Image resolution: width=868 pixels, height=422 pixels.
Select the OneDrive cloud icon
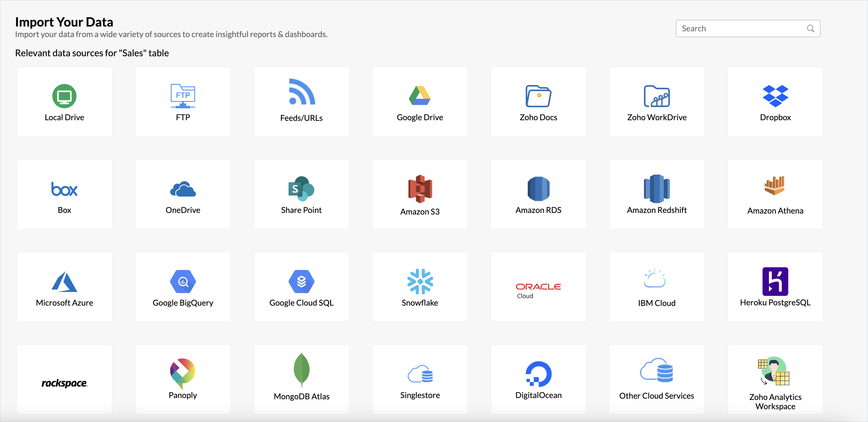pos(182,189)
